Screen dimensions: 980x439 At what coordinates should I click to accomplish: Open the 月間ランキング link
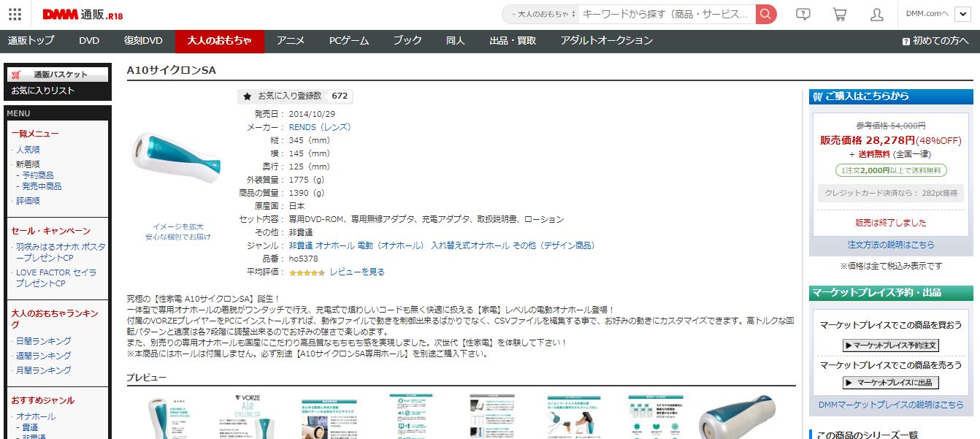[44, 370]
